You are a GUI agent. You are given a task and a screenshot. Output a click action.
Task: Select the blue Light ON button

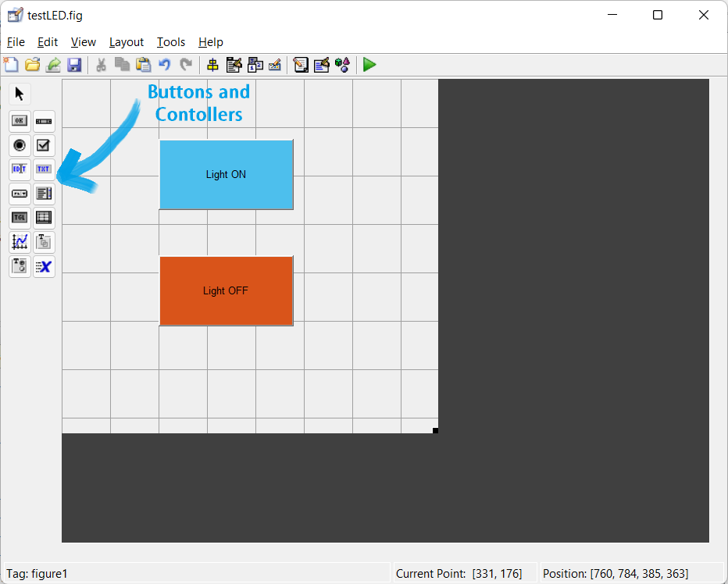[x=226, y=175]
